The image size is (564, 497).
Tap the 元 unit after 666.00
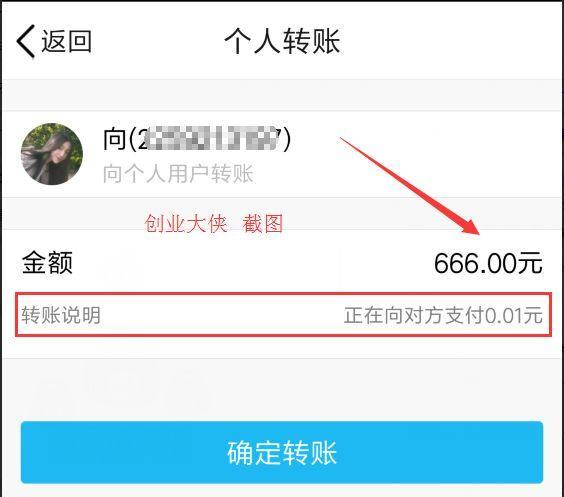(530, 263)
